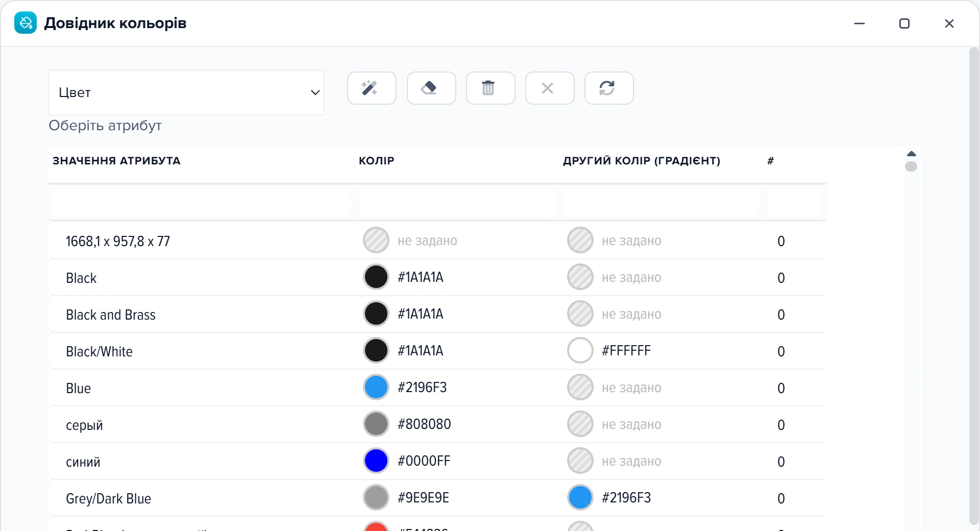Select the Grey/Dark Blue row name
The height and width of the screenshot is (531, 980).
108,498
